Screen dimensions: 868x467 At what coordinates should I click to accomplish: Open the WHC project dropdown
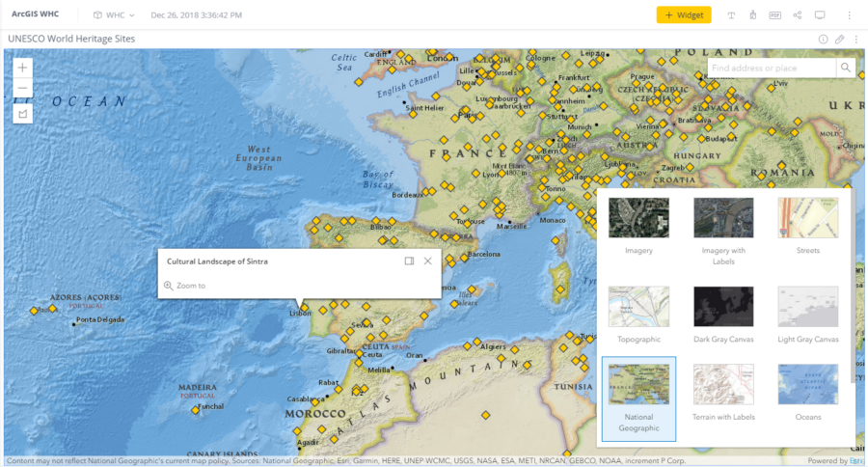(x=114, y=15)
